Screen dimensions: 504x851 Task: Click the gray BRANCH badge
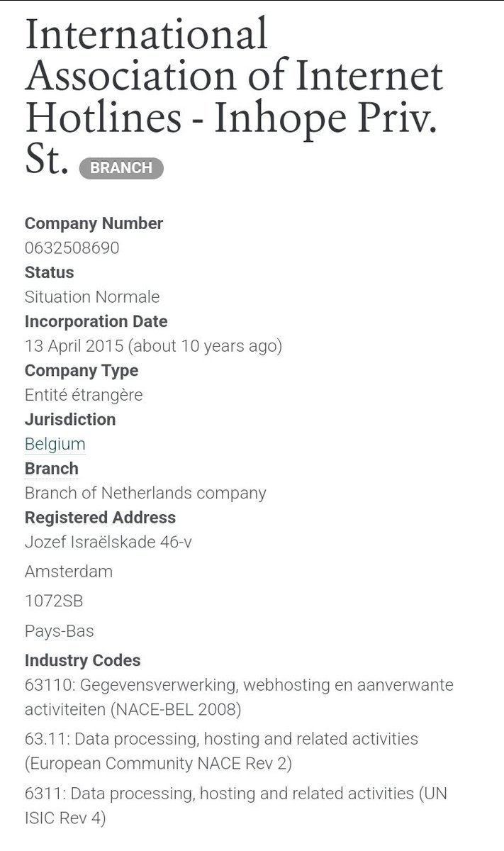point(121,168)
